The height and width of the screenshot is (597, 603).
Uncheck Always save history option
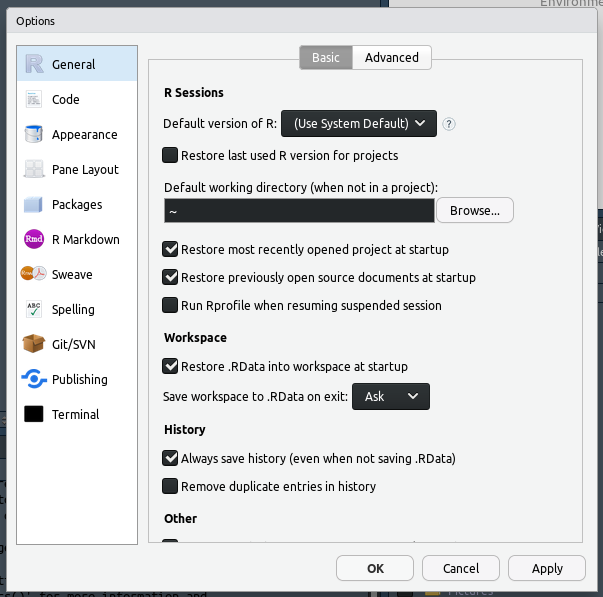(170, 458)
